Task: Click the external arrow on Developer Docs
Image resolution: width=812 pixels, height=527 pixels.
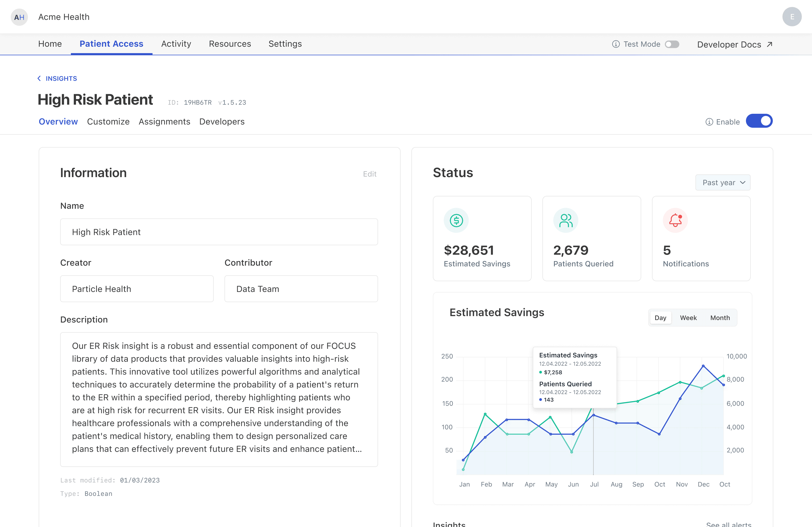Action: click(x=769, y=45)
